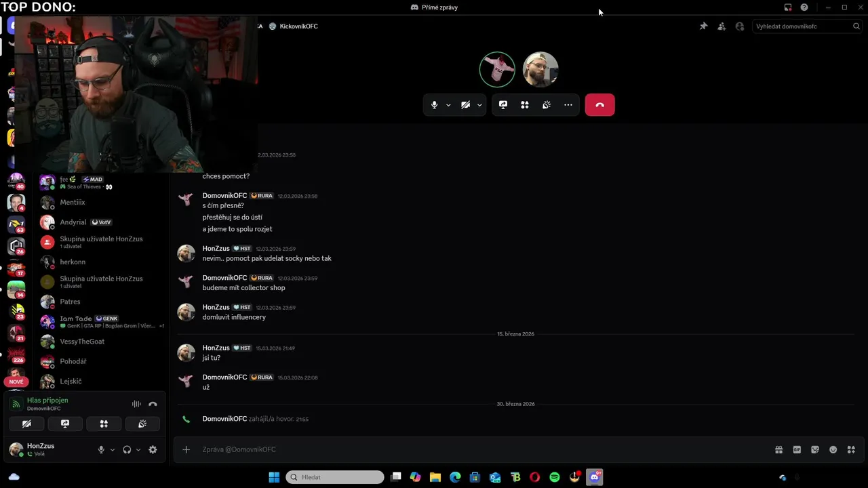Screen dimensions: 868x488
Task: Open the inbox icon in title bar
Action: coord(788,7)
